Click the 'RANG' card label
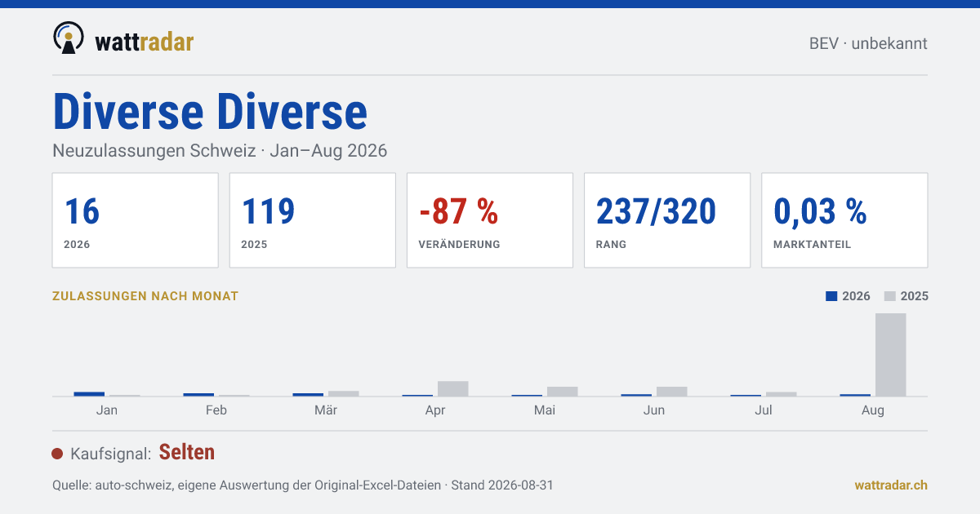 (611, 245)
